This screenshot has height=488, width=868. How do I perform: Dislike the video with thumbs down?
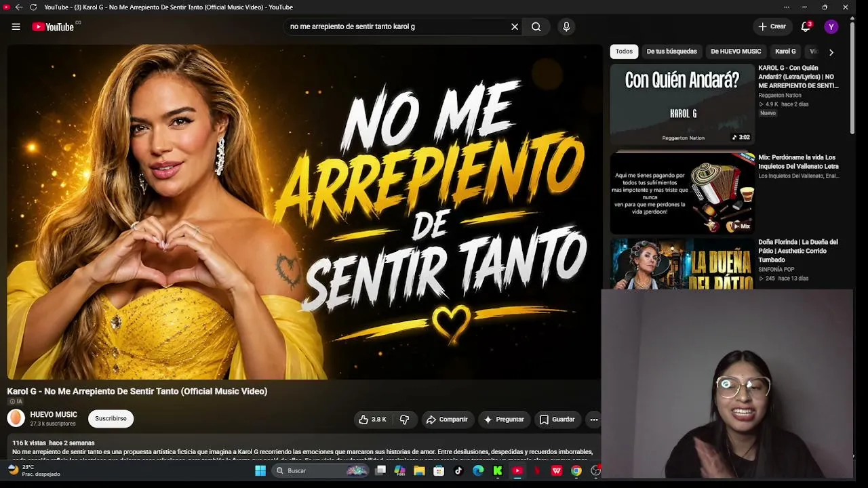(x=404, y=420)
